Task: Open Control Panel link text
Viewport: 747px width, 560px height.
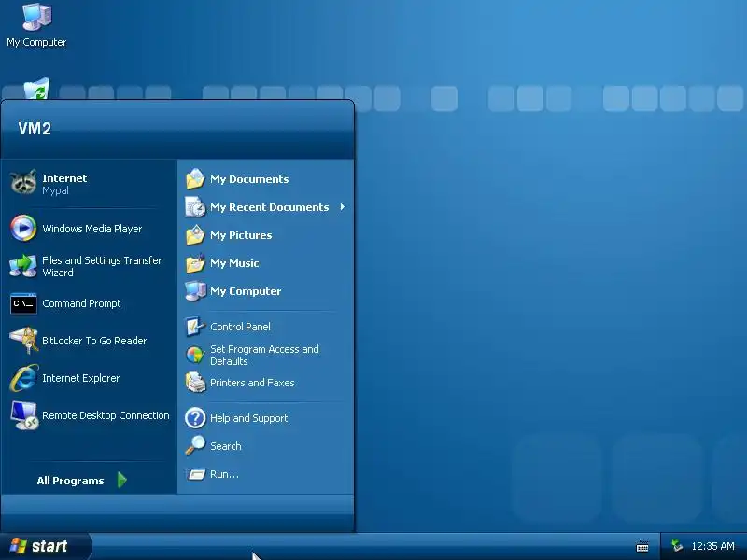Action: tap(240, 327)
